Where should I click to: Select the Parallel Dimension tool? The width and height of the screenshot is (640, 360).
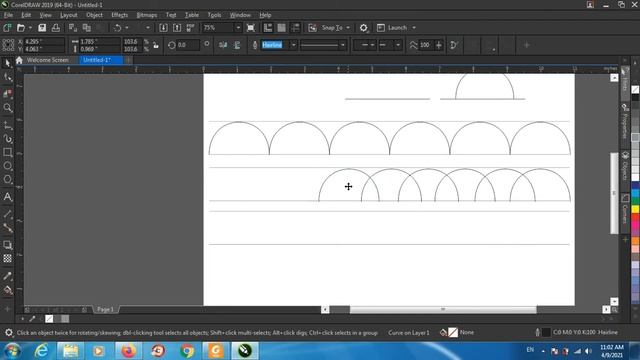pyautogui.click(x=7, y=214)
